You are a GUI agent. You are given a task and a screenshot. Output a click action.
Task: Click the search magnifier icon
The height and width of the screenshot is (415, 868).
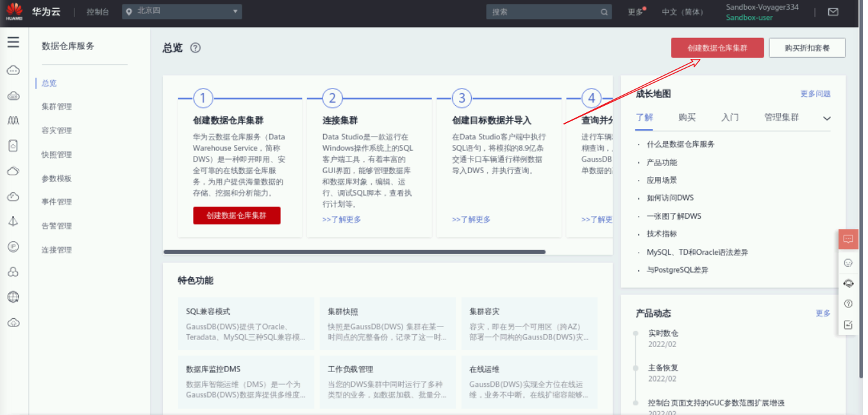pos(604,12)
